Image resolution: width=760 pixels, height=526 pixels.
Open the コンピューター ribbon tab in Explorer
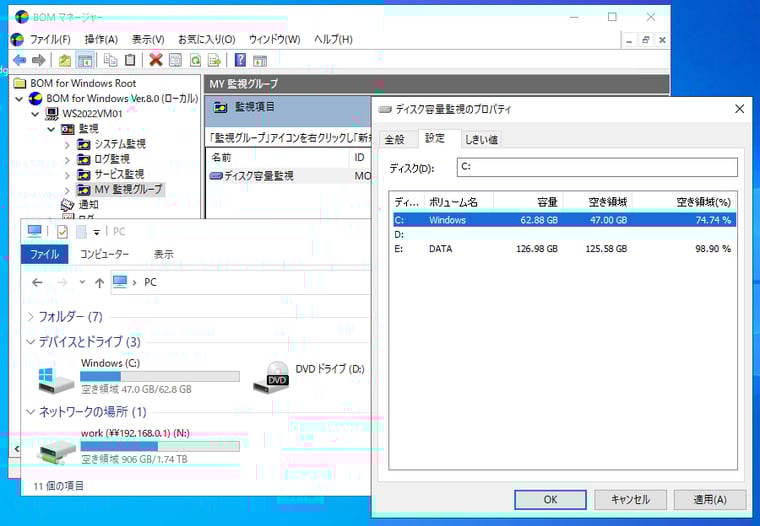[x=104, y=254]
